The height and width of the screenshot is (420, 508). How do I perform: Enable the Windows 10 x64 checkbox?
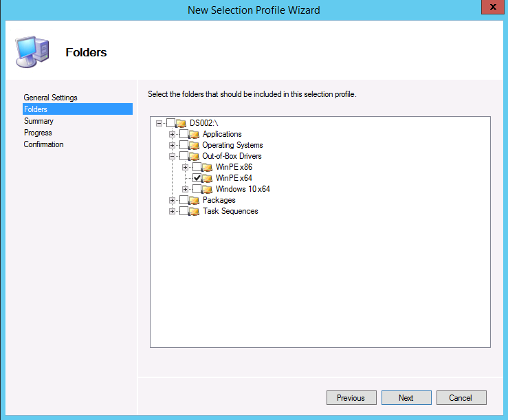click(x=197, y=189)
